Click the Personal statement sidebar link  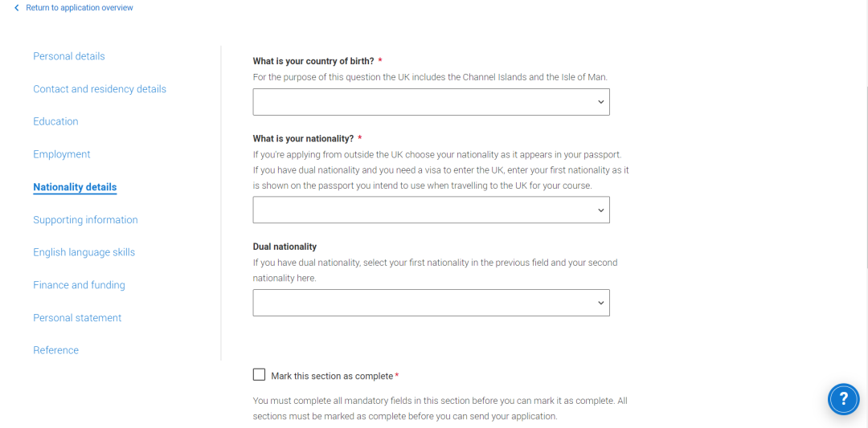point(77,317)
